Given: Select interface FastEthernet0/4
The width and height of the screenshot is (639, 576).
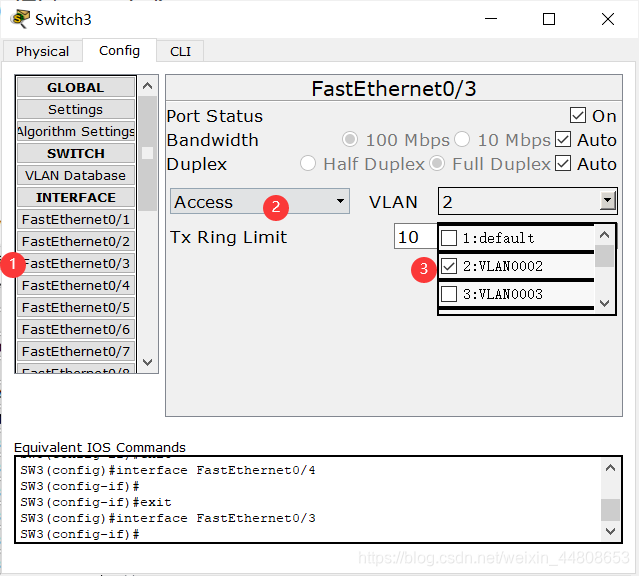Looking at the screenshot, I should point(76,285).
